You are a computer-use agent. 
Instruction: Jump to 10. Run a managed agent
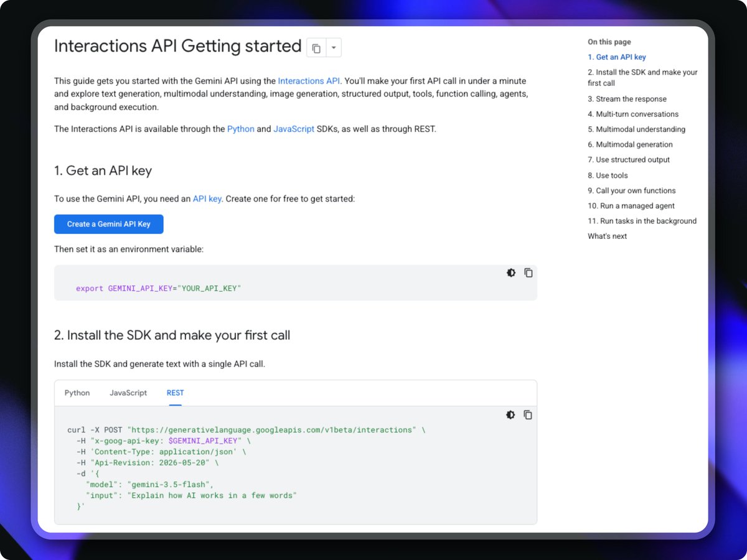pyautogui.click(x=631, y=206)
